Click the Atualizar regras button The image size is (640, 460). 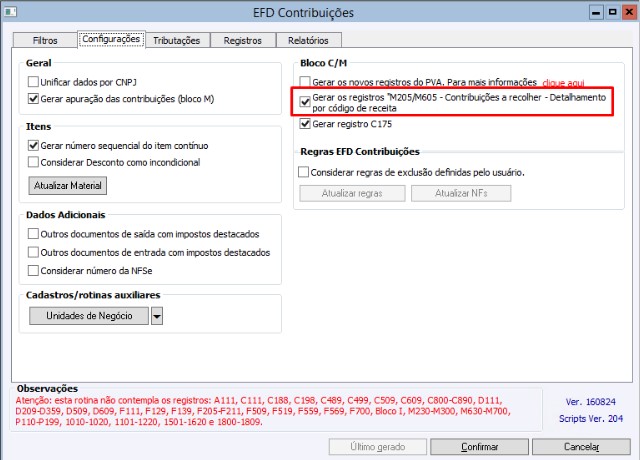352,193
